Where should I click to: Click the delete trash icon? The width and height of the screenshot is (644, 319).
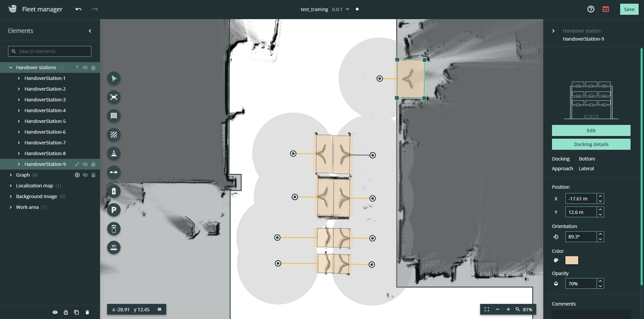click(x=87, y=312)
